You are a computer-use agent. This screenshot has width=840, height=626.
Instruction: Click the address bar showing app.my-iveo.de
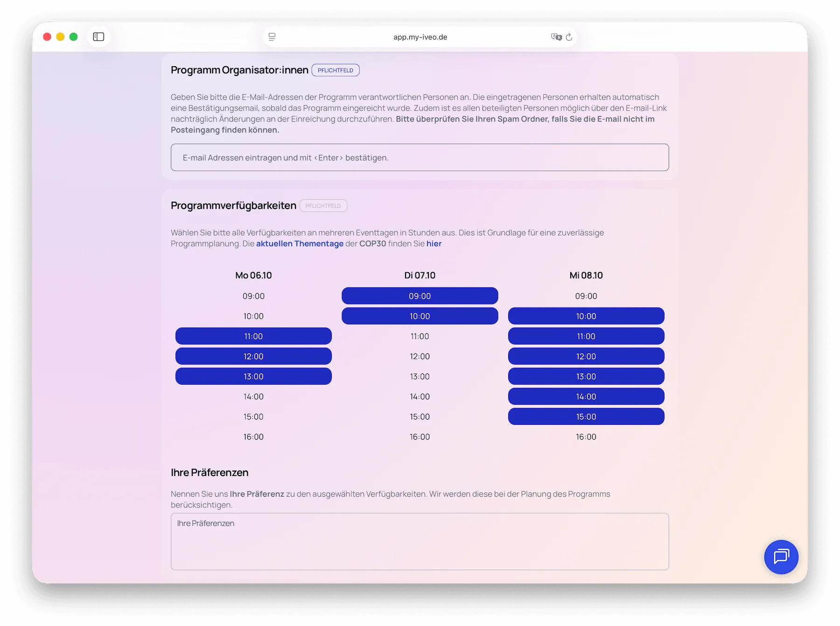(420, 37)
